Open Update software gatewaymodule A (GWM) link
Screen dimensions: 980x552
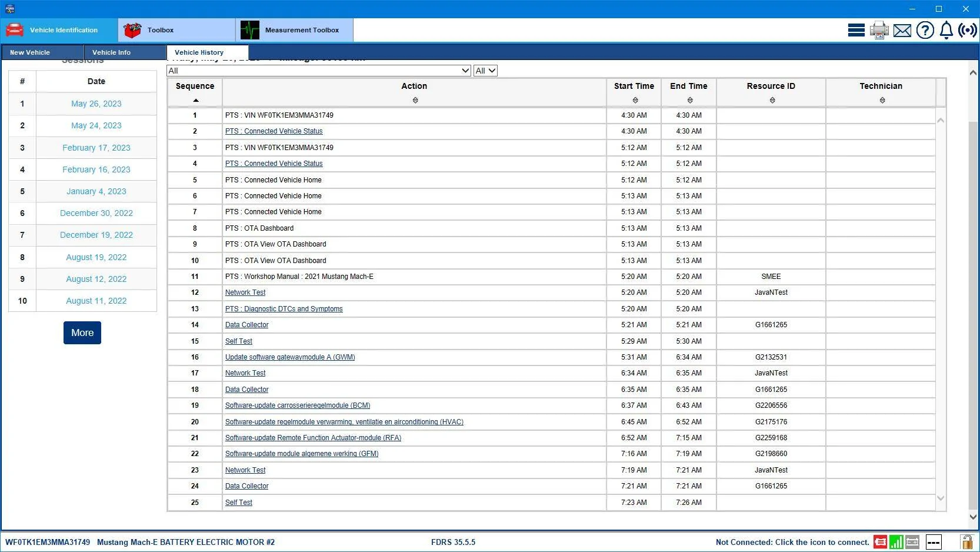(290, 357)
